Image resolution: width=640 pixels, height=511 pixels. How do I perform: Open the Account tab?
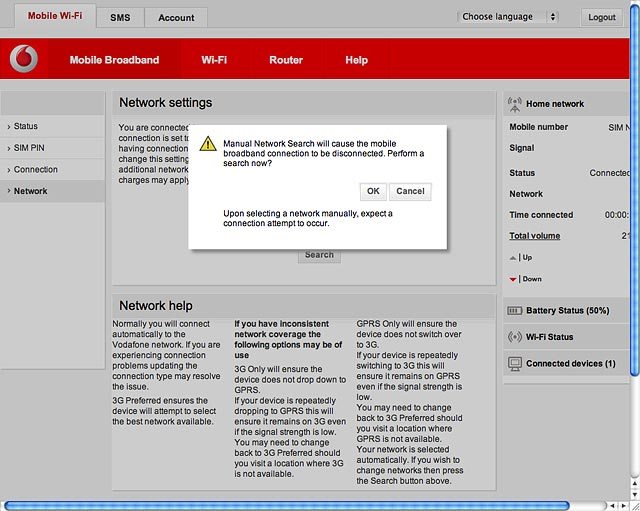tap(176, 18)
